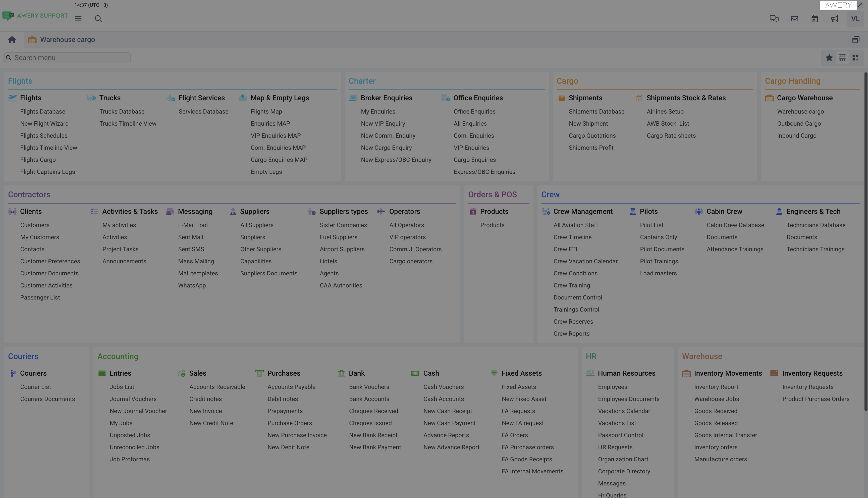Open Flights Database menu item
868x498 pixels.
[42, 112]
